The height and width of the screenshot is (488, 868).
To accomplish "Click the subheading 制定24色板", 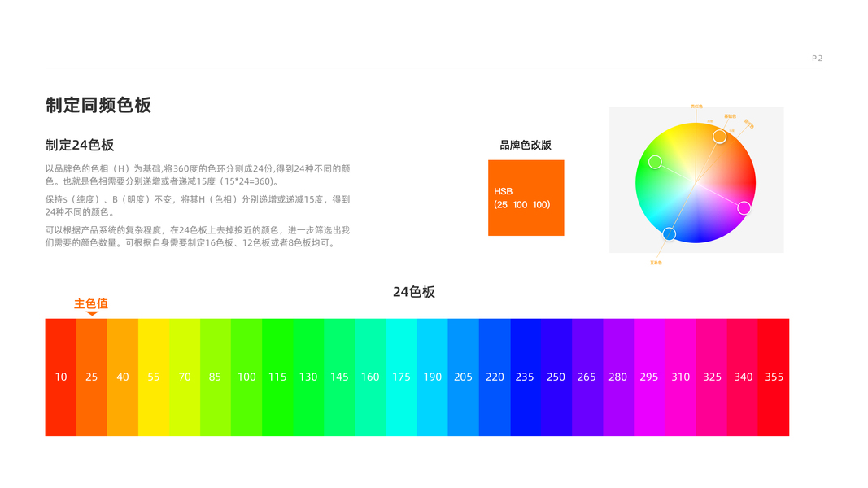I will click(80, 145).
